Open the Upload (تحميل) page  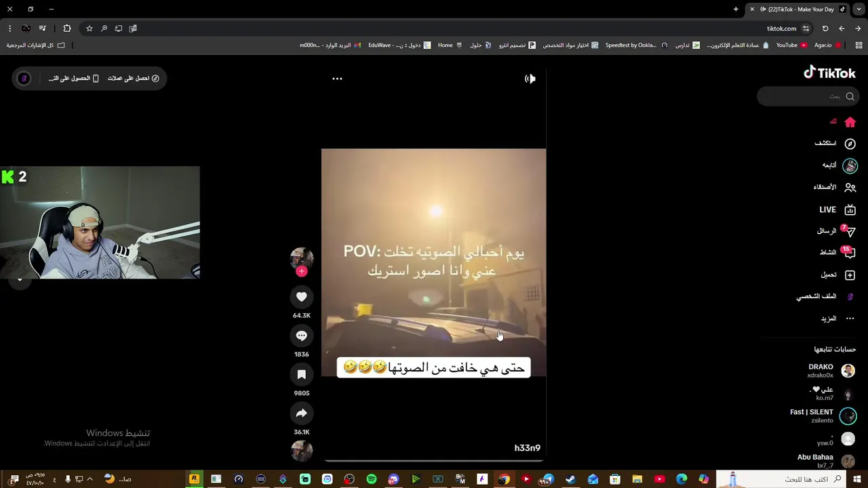click(838, 275)
